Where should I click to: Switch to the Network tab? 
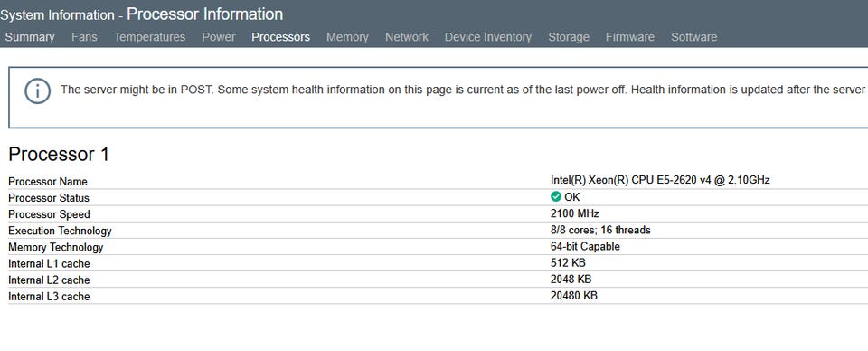[x=407, y=37]
